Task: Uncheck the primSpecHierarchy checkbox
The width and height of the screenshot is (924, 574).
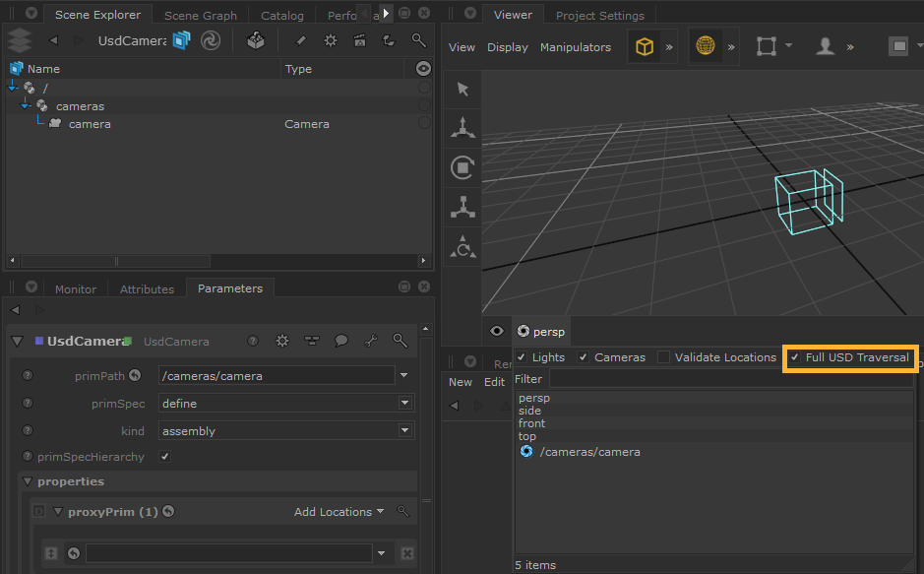Action: tap(164, 457)
